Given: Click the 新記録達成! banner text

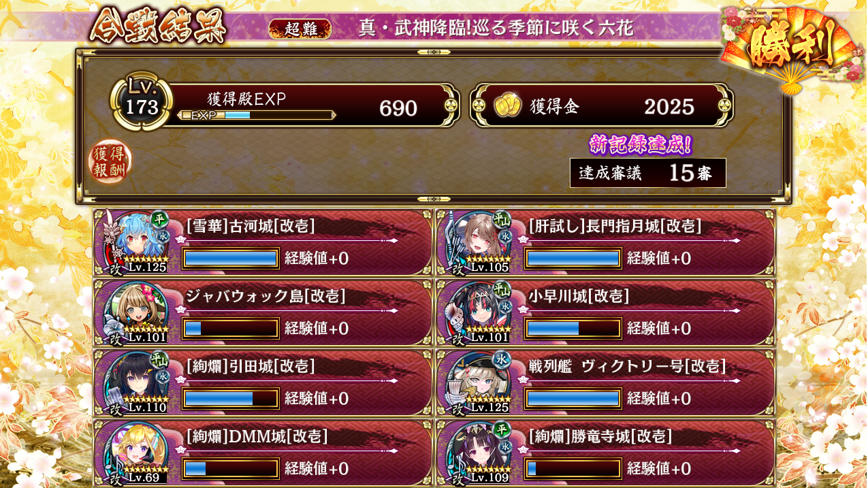Looking at the screenshot, I should [641, 145].
